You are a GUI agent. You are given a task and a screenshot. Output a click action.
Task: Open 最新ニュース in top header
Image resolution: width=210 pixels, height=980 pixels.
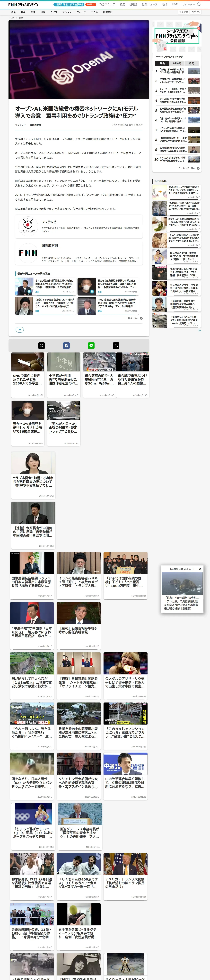(x=150, y=5)
